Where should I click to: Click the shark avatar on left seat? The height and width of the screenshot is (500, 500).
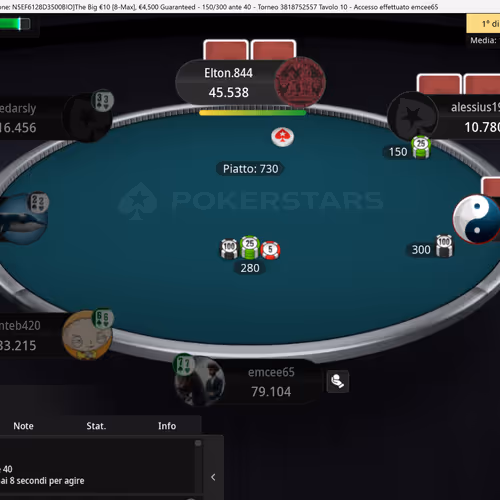(x=22, y=219)
